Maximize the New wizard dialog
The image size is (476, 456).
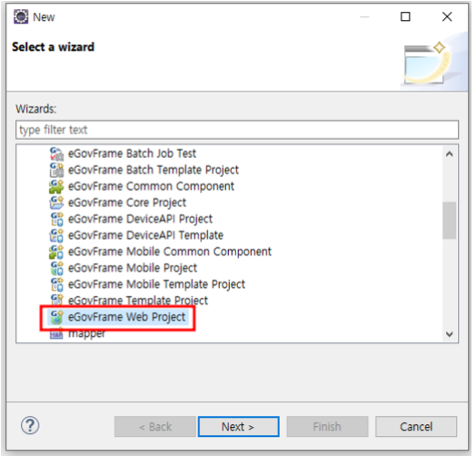[405, 16]
